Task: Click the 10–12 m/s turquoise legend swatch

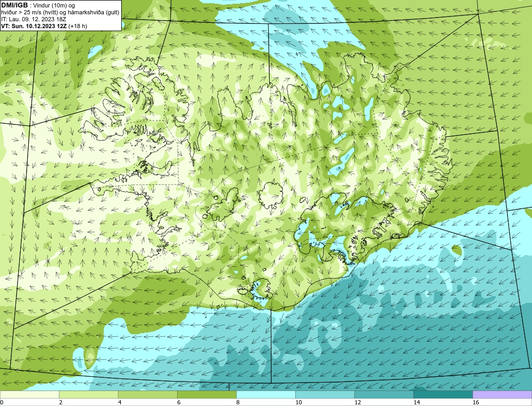Action: pos(325,394)
